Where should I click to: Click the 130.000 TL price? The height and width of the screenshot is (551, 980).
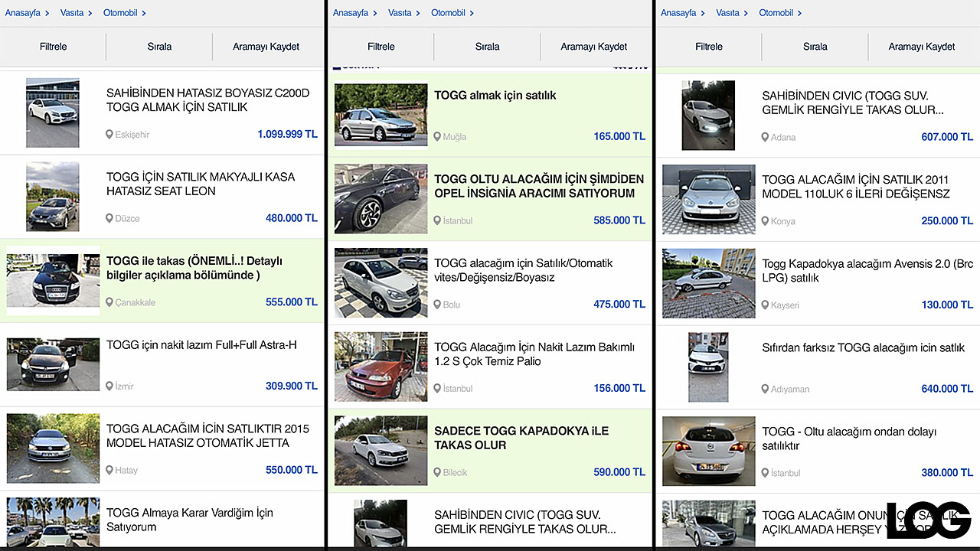(x=947, y=305)
